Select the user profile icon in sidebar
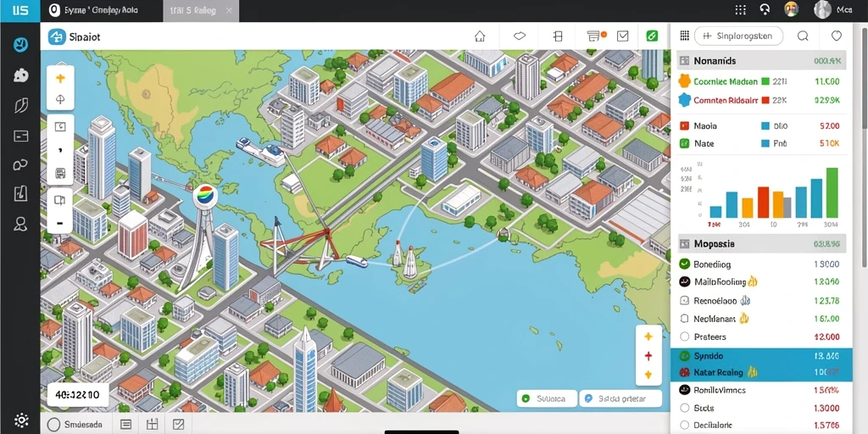 (x=20, y=224)
